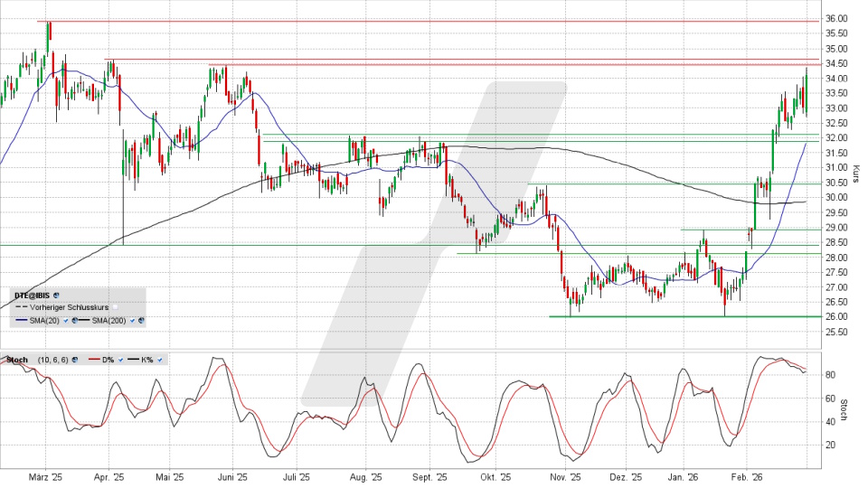The width and height of the screenshot is (868, 488).
Task: Click the red D% legend line swatch
Action: (94, 360)
